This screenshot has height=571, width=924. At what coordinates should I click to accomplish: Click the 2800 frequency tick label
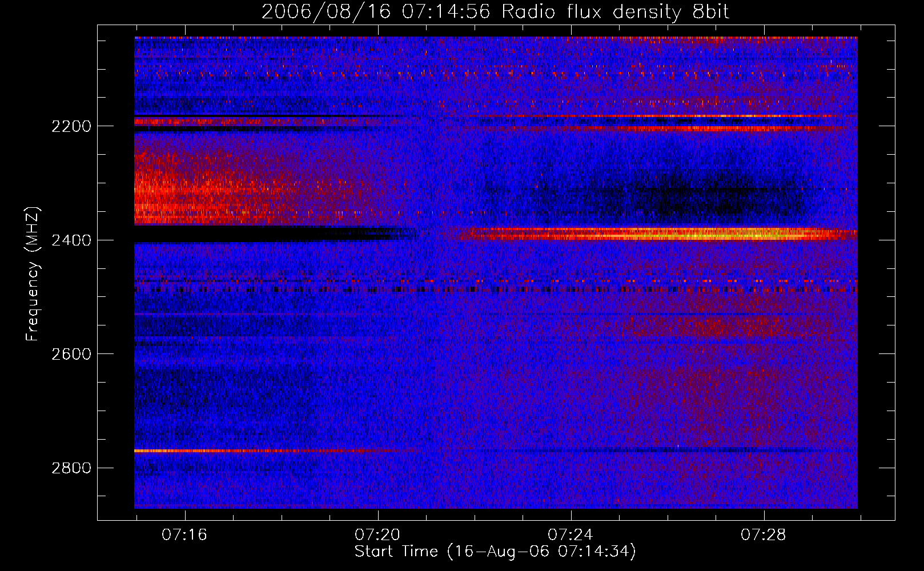[71, 468]
